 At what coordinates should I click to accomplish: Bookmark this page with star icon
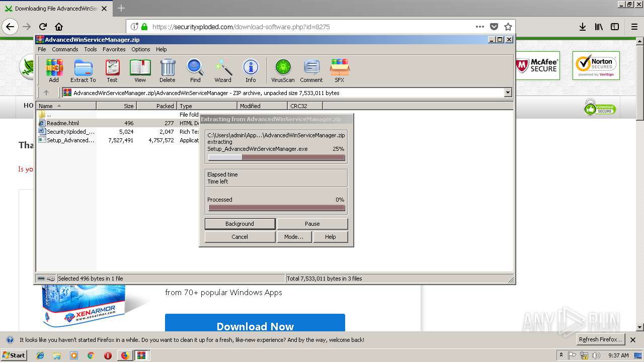coord(508,27)
